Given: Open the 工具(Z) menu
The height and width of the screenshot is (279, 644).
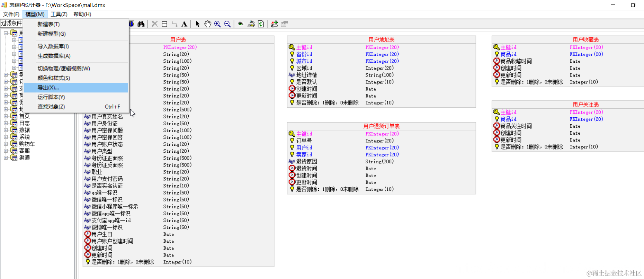Looking at the screenshot, I should [59, 14].
